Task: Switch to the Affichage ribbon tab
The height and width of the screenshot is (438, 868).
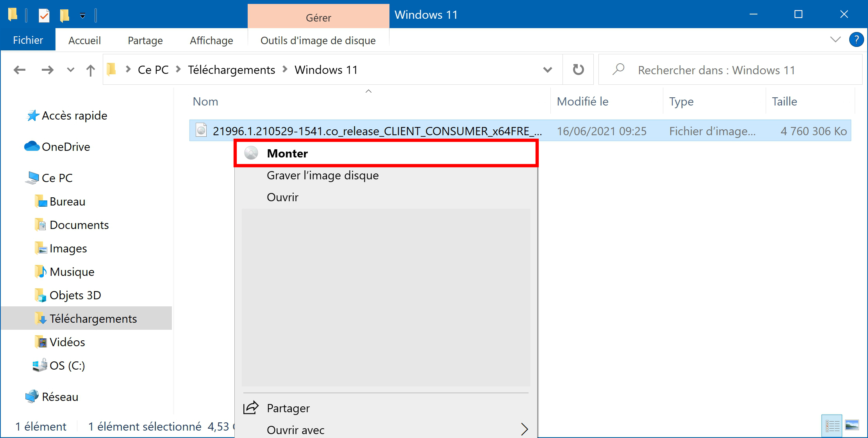Action: [x=211, y=40]
